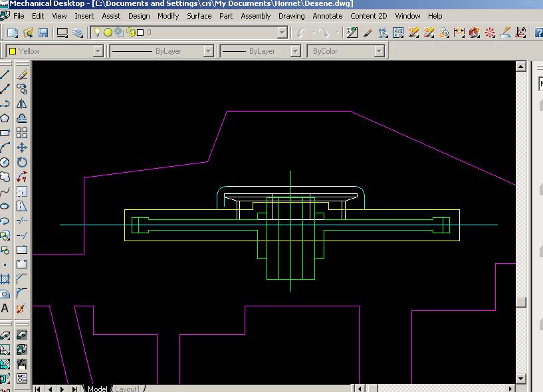Click the vertical scrollbar down arrow
543x392 pixels.
[521, 378]
